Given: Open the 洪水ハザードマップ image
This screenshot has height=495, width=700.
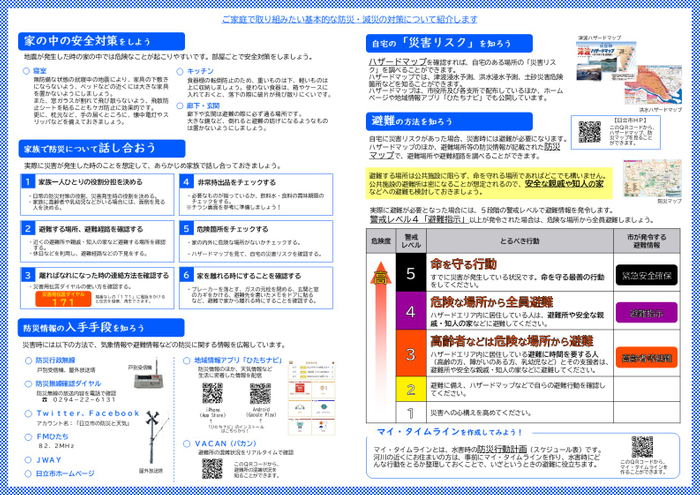Looking at the screenshot, I should [653, 85].
